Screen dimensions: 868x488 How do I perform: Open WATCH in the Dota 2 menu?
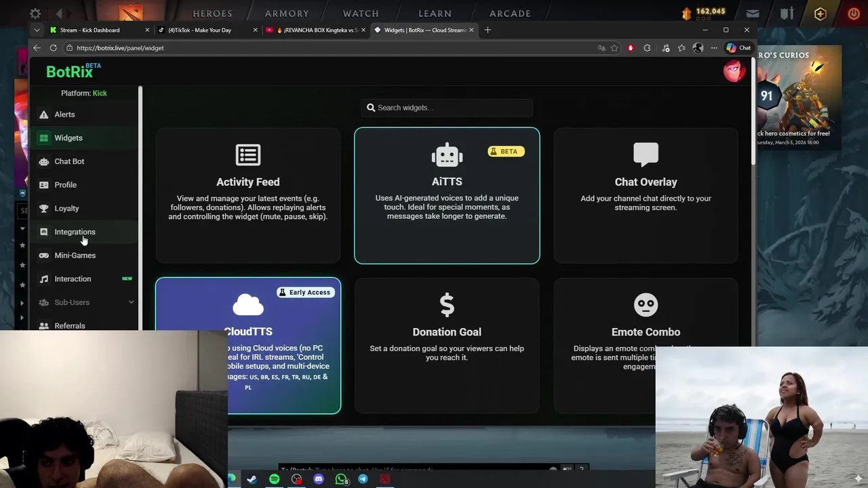click(x=361, y=14)
